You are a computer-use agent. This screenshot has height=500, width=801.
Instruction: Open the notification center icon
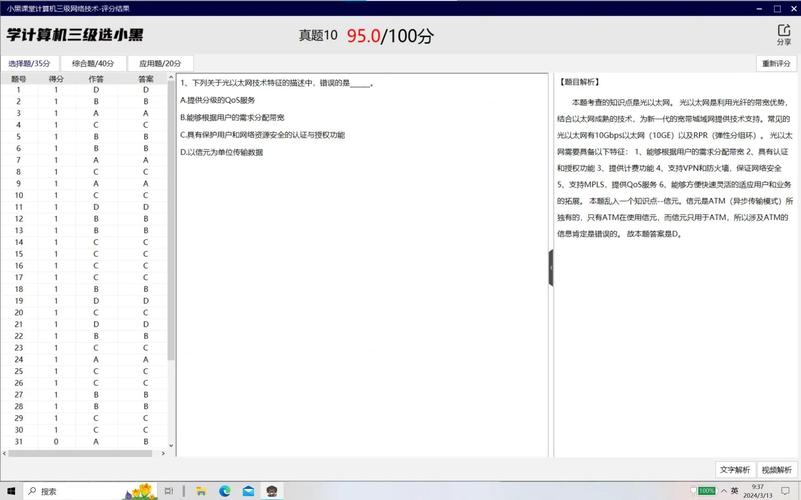click(x=786, y=491)
